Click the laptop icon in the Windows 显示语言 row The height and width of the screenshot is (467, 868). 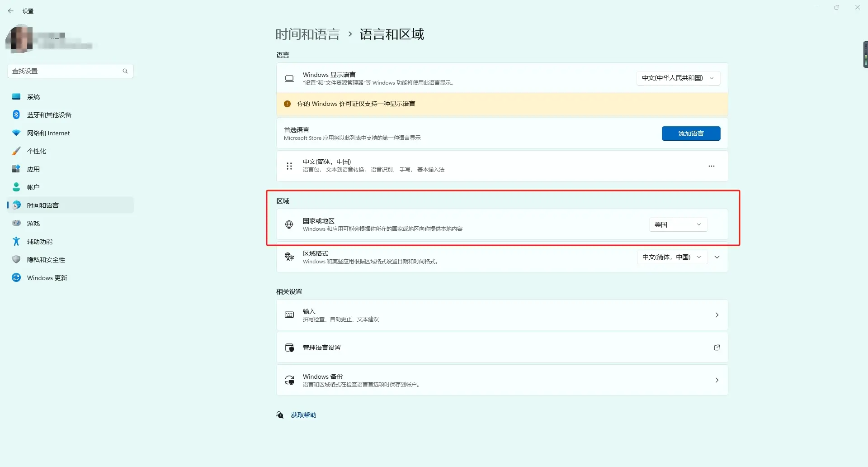tap(289, 78)
